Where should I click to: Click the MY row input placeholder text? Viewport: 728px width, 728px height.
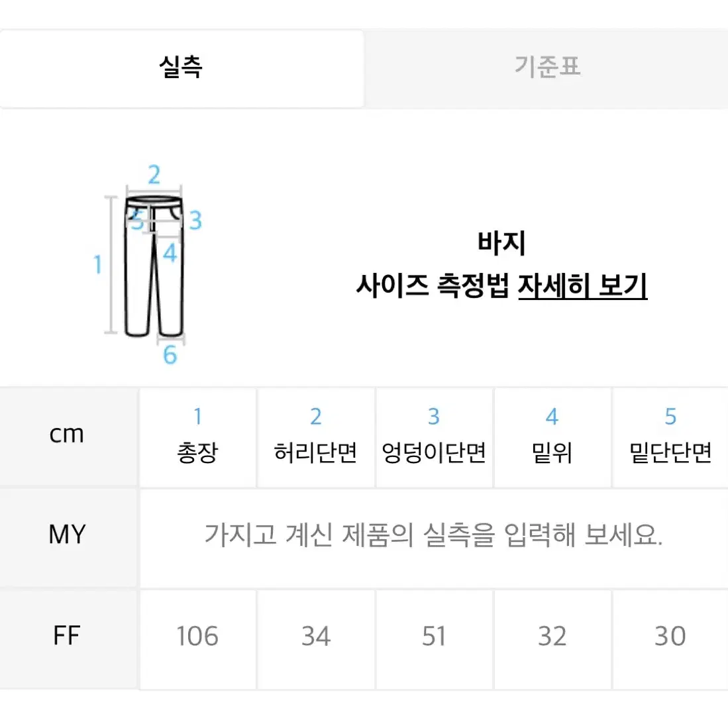434,535
